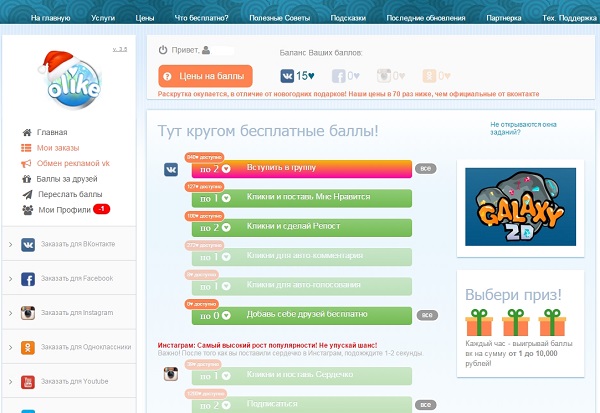The height and width of the screenshot is (413, 600).
Task: Click Кликни и поставь Сердечко task
Action: pyautogui.click(x=302, y=376)
